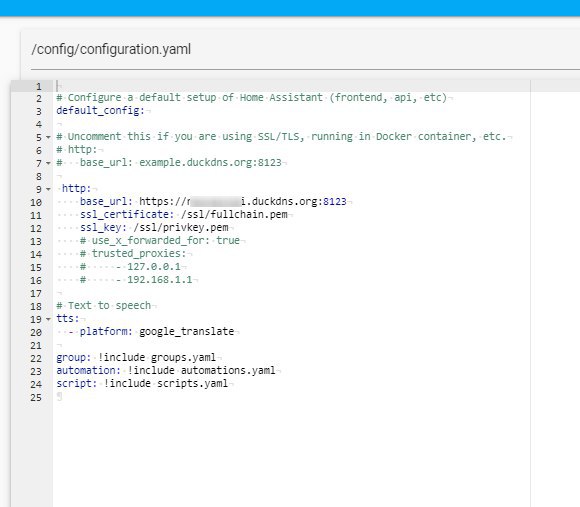
Task: Click line number 10 in the gutter
Action: point(36,203)
